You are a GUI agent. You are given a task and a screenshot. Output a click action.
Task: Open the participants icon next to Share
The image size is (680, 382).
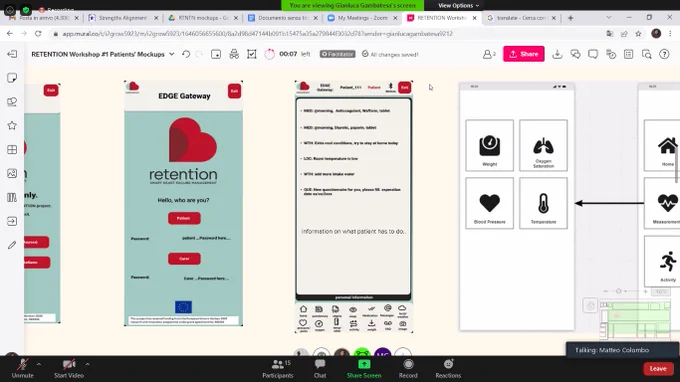[x=489, y=54]
